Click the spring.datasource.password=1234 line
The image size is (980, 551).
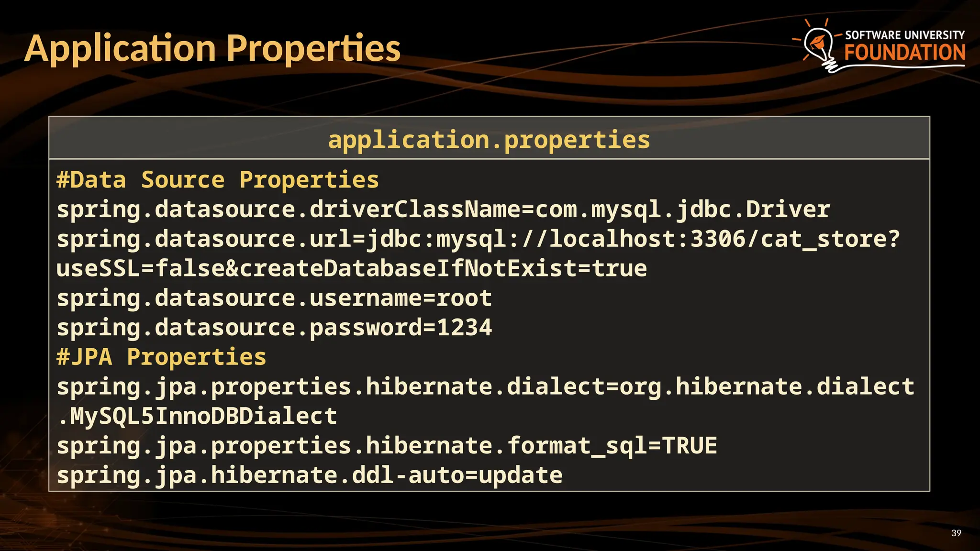click(x=274, y=328)
